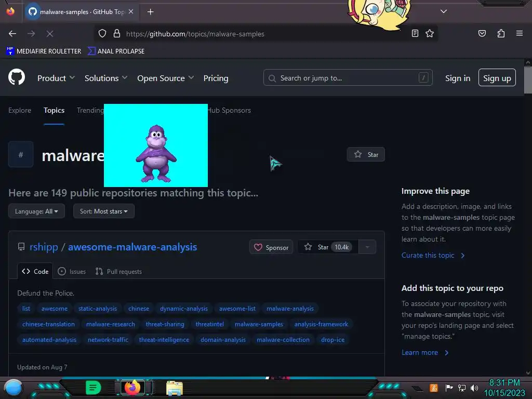Switch to the Trending tab

tap(90, 110)
